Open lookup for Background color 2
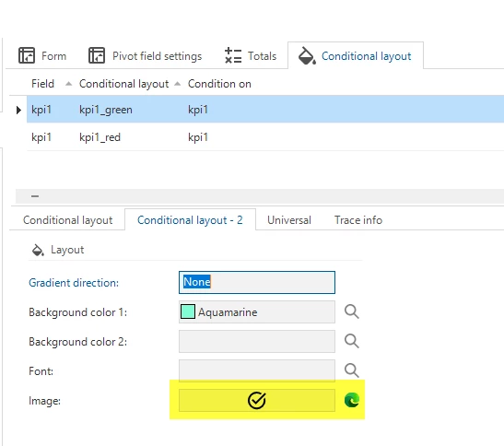 (x=351, y=341)
